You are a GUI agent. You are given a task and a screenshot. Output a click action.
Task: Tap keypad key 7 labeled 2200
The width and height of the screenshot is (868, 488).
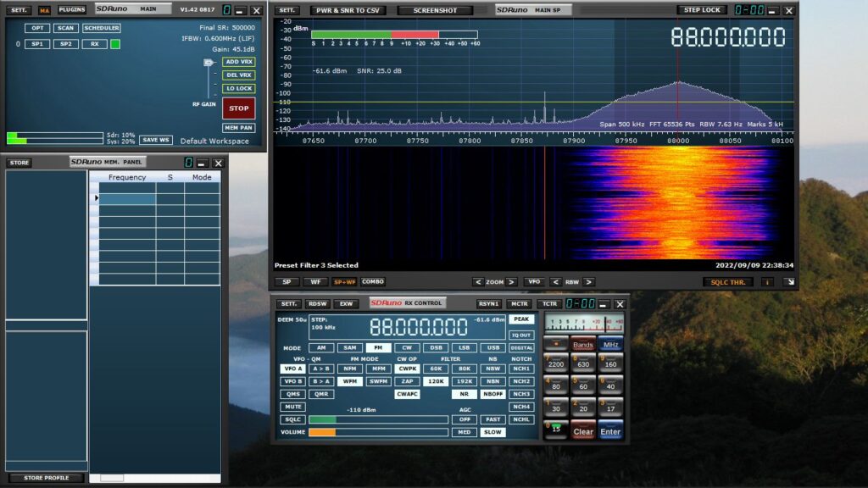[x=556, y=363]
